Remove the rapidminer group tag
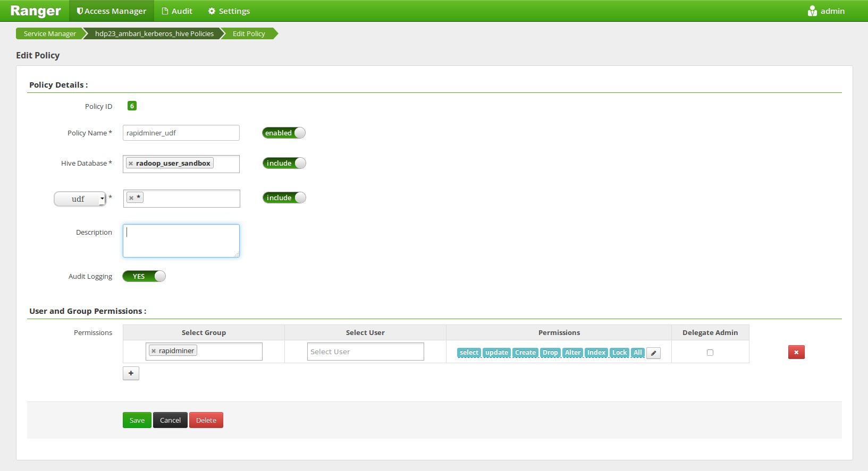The height and width of the screenshot is (471, 868). (154, 351)
